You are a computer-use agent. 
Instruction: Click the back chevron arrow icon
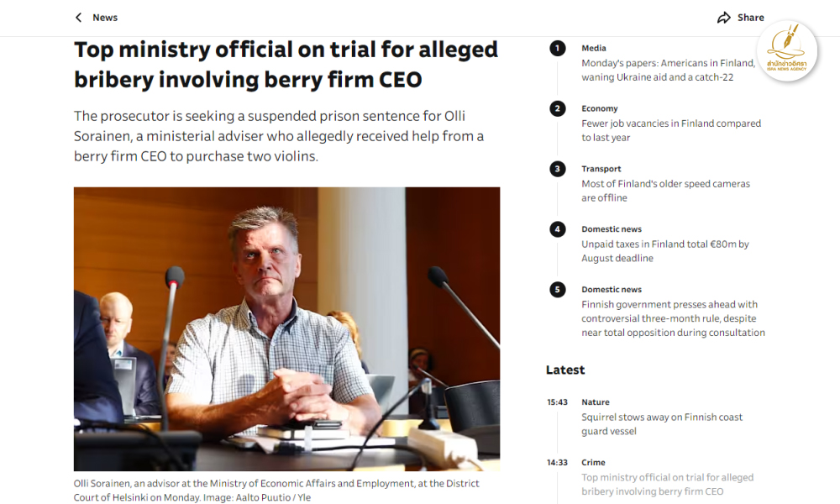pyautogui.click(x=79, y=18)
